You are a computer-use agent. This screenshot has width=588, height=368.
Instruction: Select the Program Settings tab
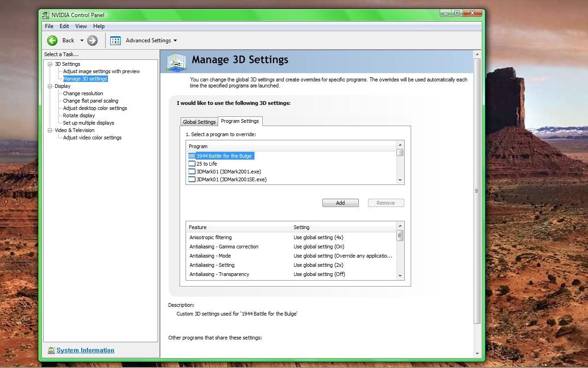tap(240, 121)
